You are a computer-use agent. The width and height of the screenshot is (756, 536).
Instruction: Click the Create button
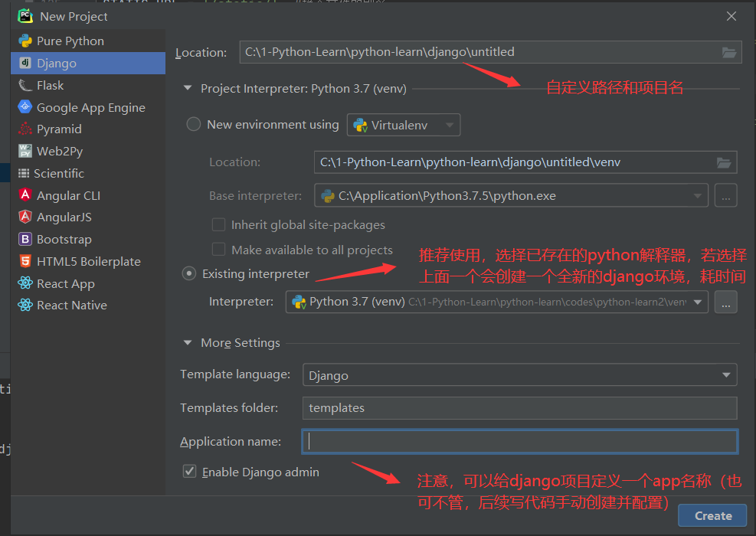(x=712, y=515)
